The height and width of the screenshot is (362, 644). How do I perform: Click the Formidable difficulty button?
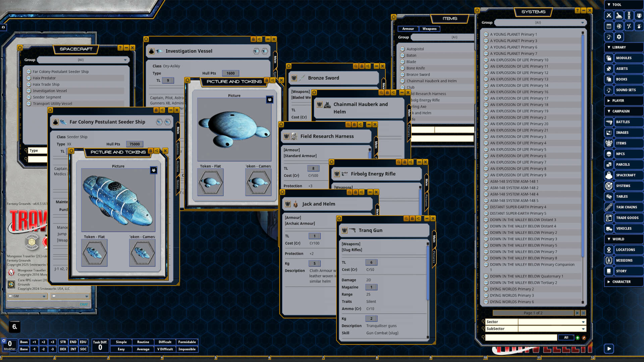(187, 342)
